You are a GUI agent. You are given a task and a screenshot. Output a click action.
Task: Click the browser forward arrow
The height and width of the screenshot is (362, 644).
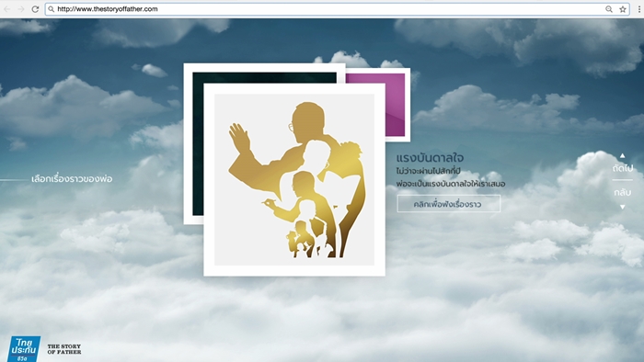[21, 9]
